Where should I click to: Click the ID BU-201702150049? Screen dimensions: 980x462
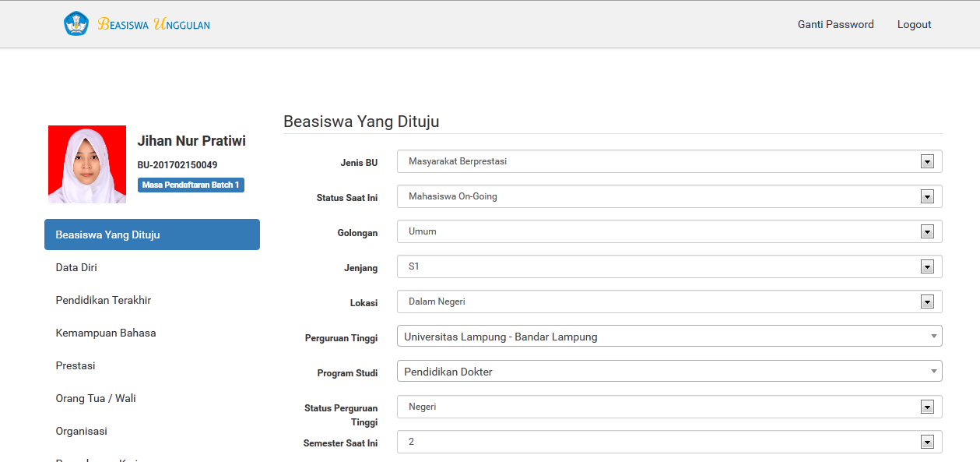pos(177,165)
